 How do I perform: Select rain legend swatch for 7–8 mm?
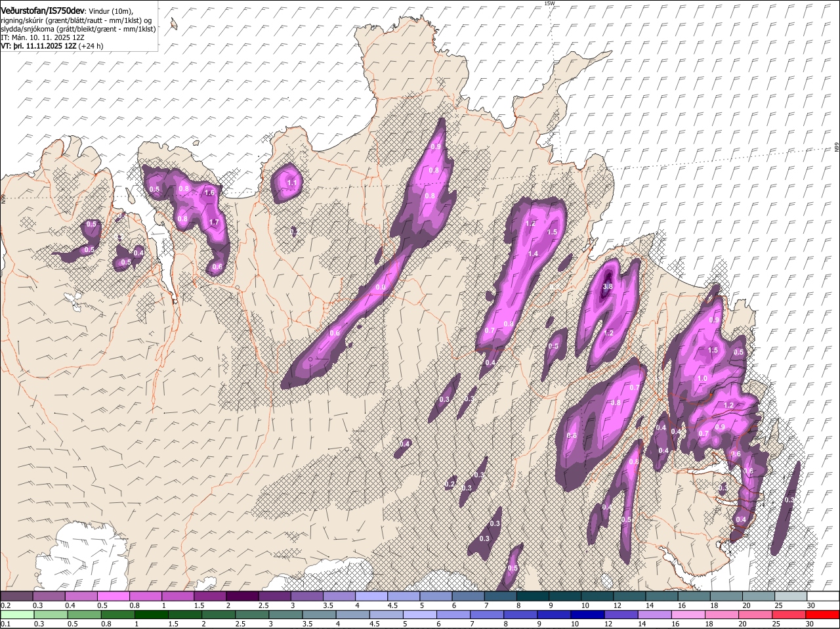pos(487,615)
